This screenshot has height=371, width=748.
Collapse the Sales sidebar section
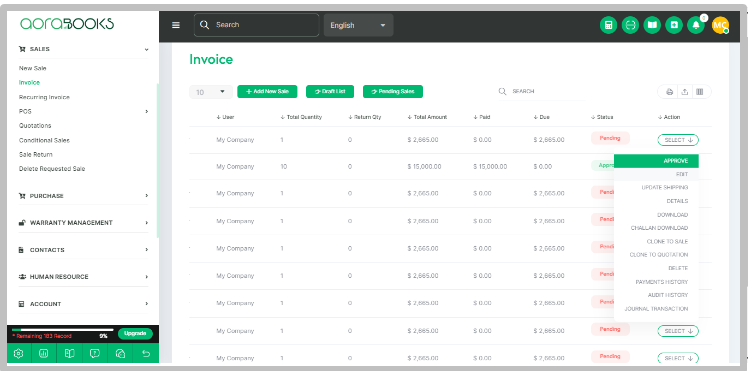[146, 49]
